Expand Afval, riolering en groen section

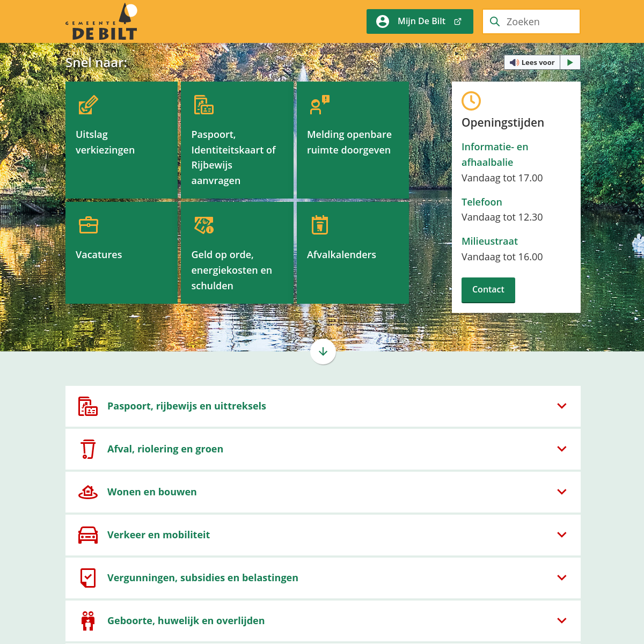(x=323, y=449)
